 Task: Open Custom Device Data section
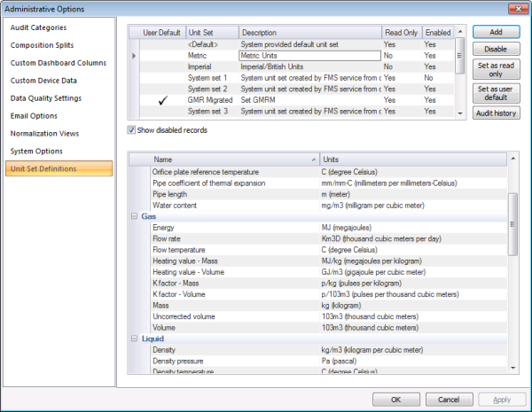click(x=43, y=81)
